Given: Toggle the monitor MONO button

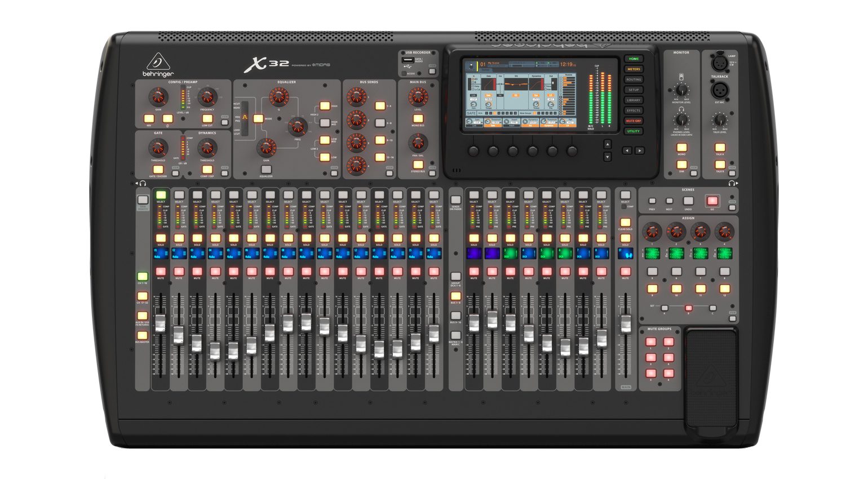Looking at the screenshot, I should (681, 148).
